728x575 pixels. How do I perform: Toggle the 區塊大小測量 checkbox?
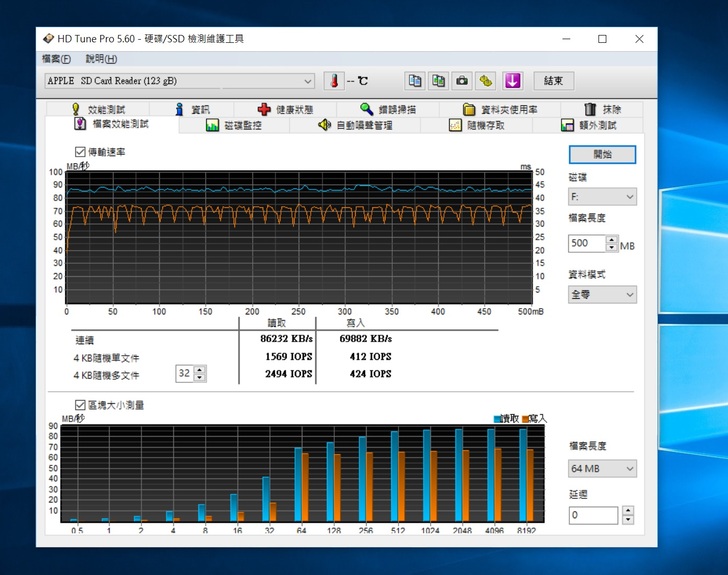pyautogui.click(x=80, y=405)
